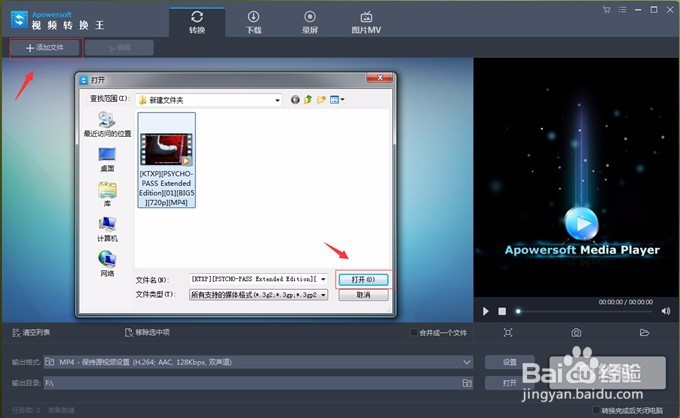
Task: Open the shopping cart icon in title bar
Action: 606,10
